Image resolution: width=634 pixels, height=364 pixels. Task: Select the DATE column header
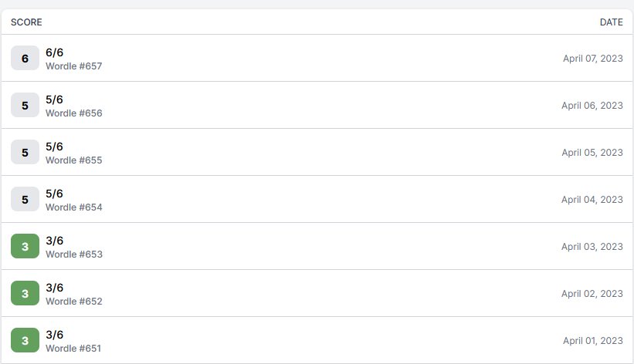(x=611, y=22)
